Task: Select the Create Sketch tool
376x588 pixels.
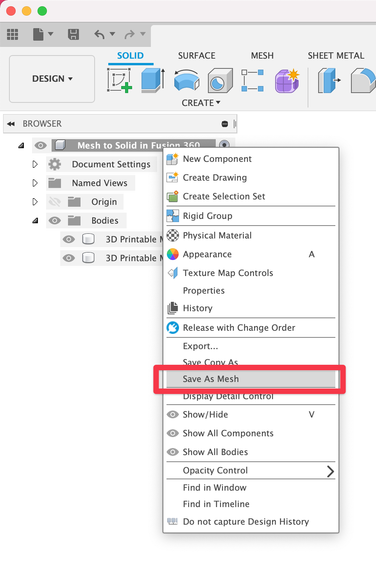Action: click(120, 80)
